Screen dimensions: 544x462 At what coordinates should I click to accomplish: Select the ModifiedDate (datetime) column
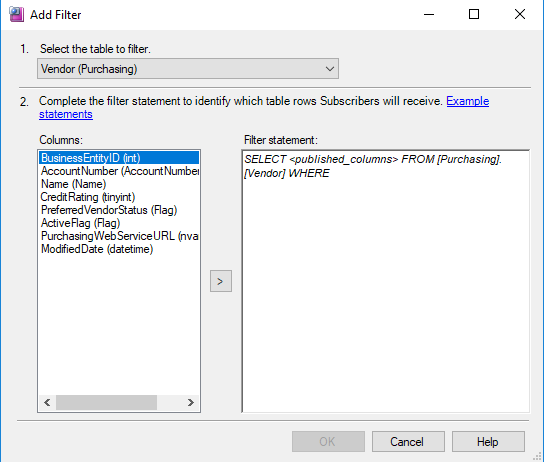click(x=119, y=249)
